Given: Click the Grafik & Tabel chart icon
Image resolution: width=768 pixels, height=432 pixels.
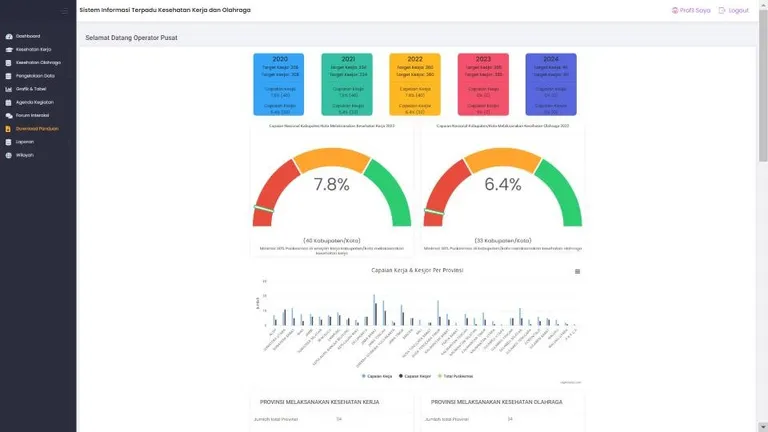Looking at the screenshot, I should click(x=8, y=89).
